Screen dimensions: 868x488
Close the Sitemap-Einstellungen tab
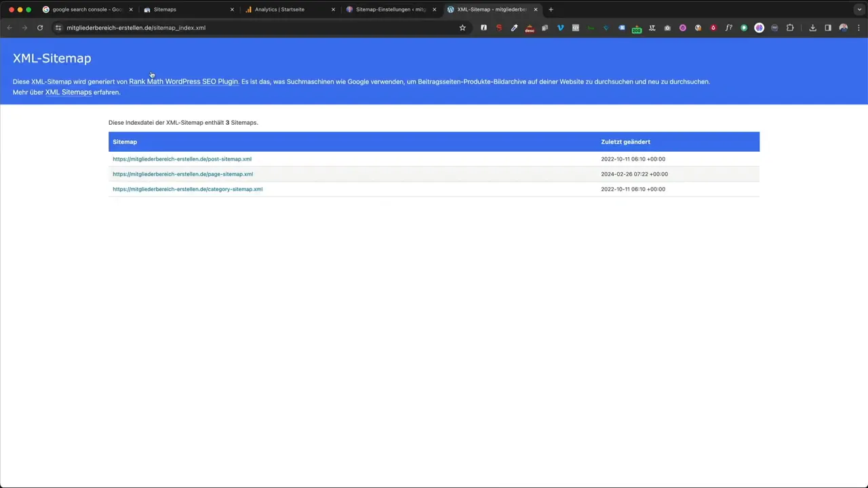point(434,9)
